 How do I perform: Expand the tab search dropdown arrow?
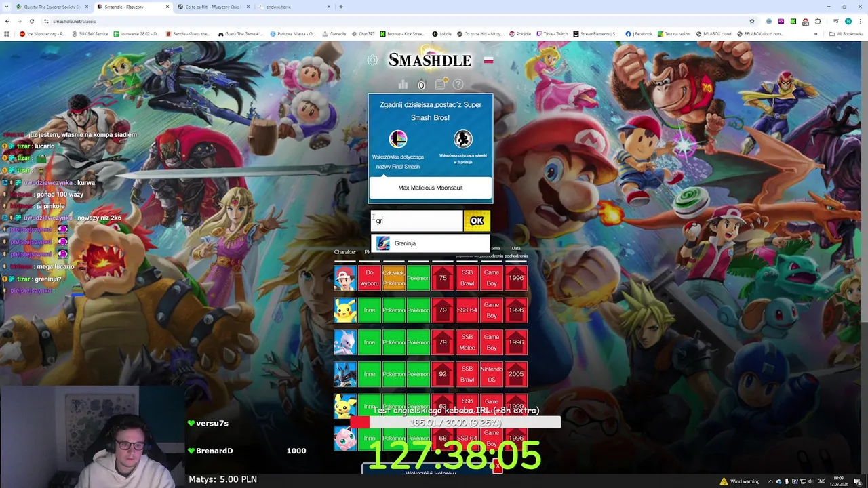click(x=7, y=7)
